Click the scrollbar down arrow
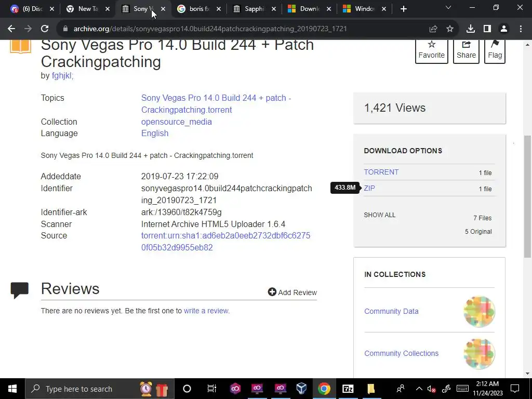 tap(527, 374)
